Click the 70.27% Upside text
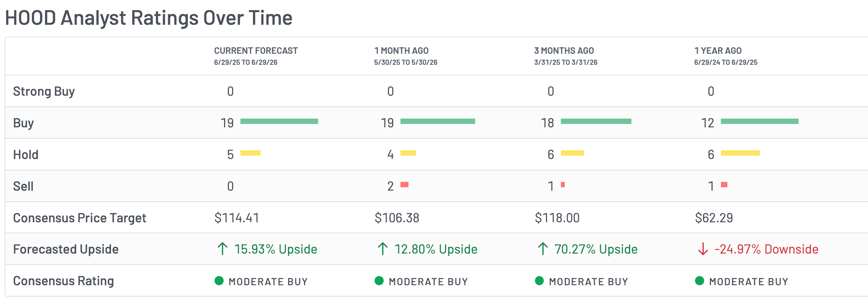The width and height of the screenshot is (868, 302). click(x=596, y=249)
